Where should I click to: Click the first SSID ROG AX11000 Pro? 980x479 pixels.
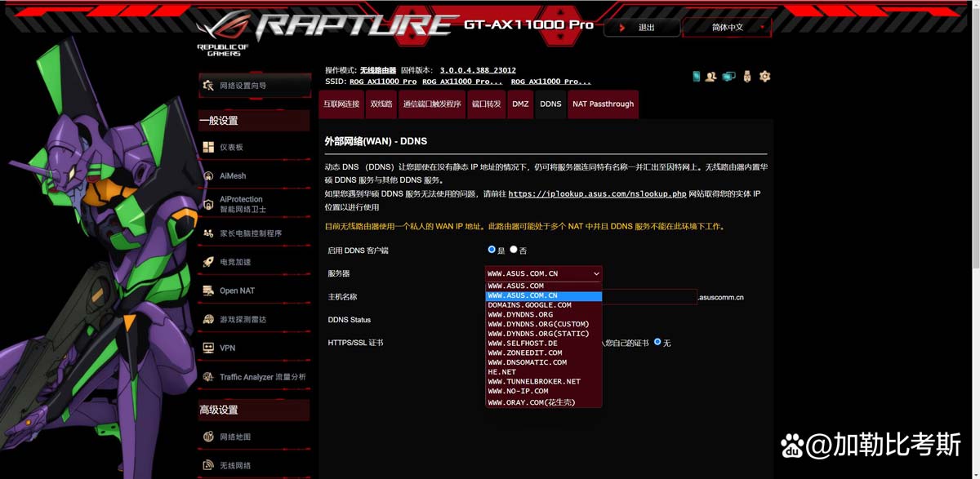point(383,82)
